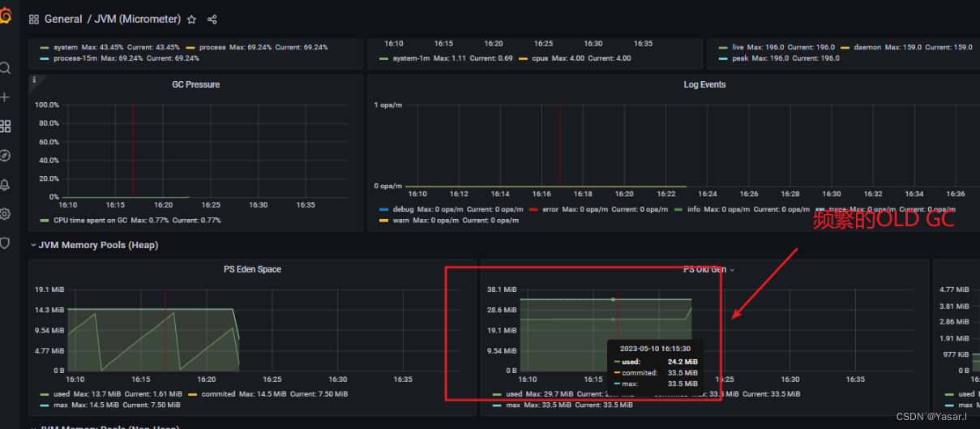Viewport: 980px width, 429px height.
Task: Share the dashboard via share icon
Action: click(x=212, y=19)
